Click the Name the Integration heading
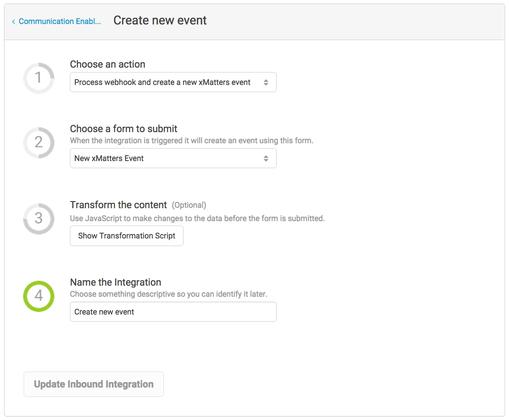Viewport: 510px width, 420px height. pos(116,282)
